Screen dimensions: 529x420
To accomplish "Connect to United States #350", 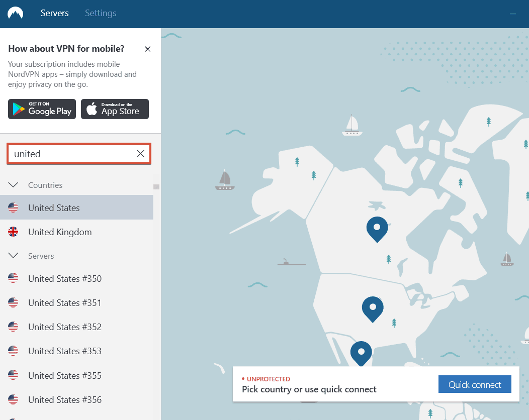I will (x=76, y=278).
